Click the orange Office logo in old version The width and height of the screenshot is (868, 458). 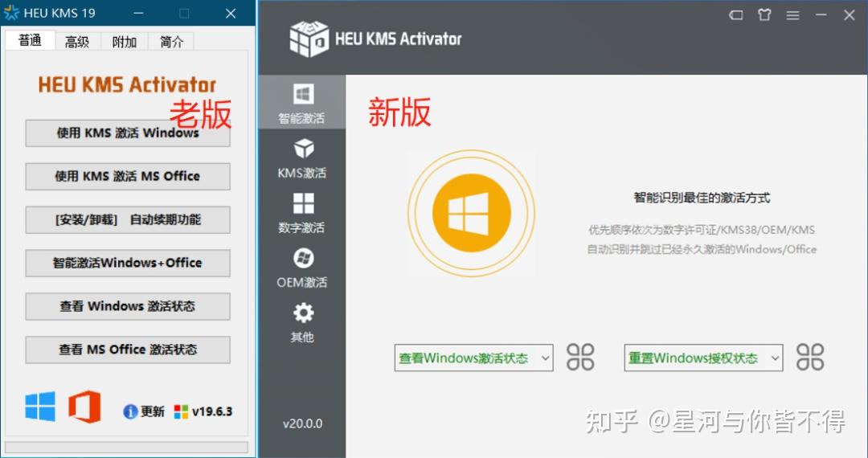pos(84,407)
